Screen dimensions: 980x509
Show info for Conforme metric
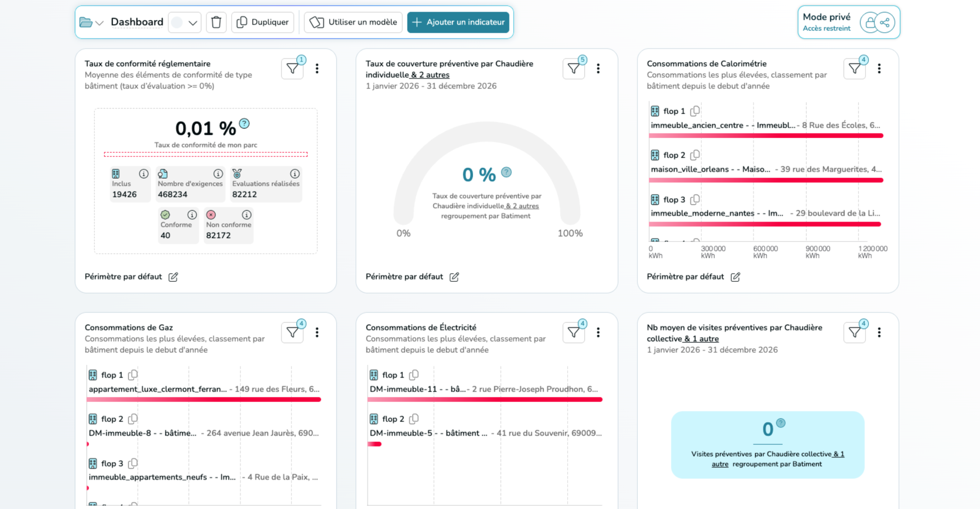192,215
